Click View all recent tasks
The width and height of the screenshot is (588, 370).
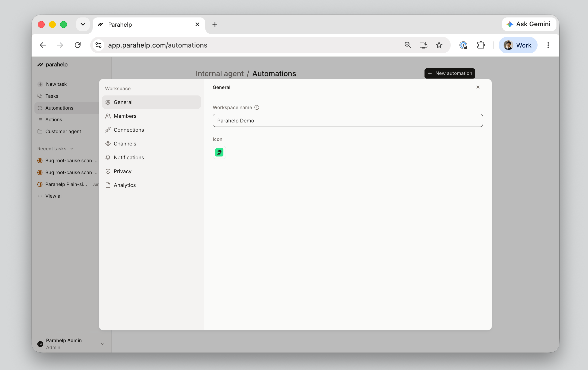[x=54, y=196]
